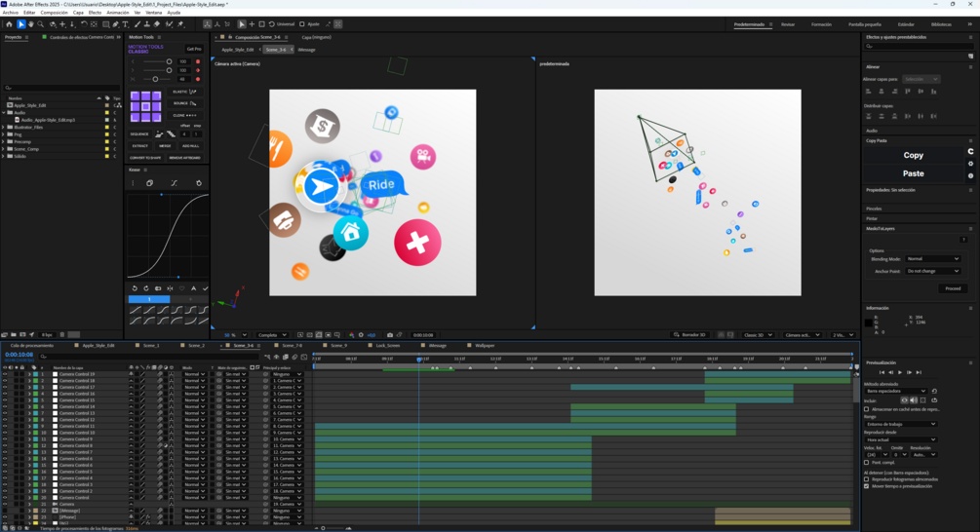Open the Classic 3D renderer dropdown
The image size is (980, 532).
pyautogui.click(x=758, y=335)
